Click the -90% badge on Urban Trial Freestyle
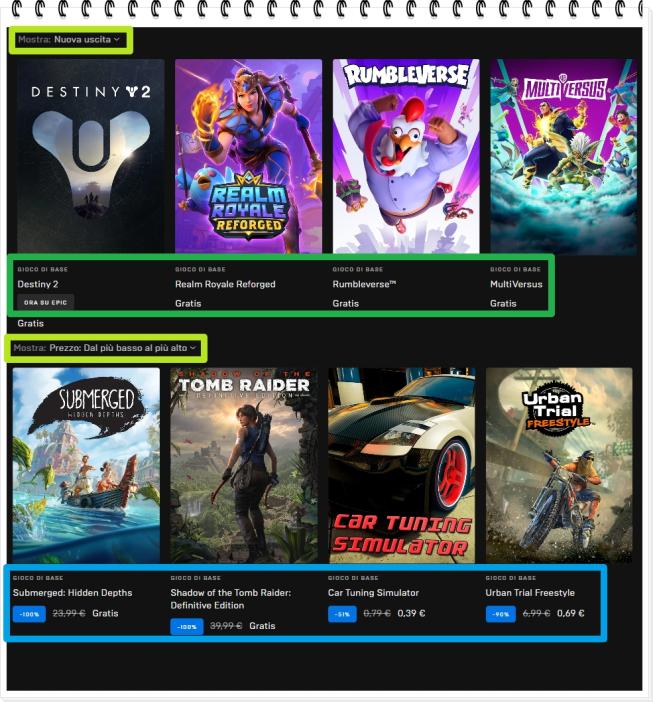Viewport: 653px width, 702px height. click(x=501, y=614)
